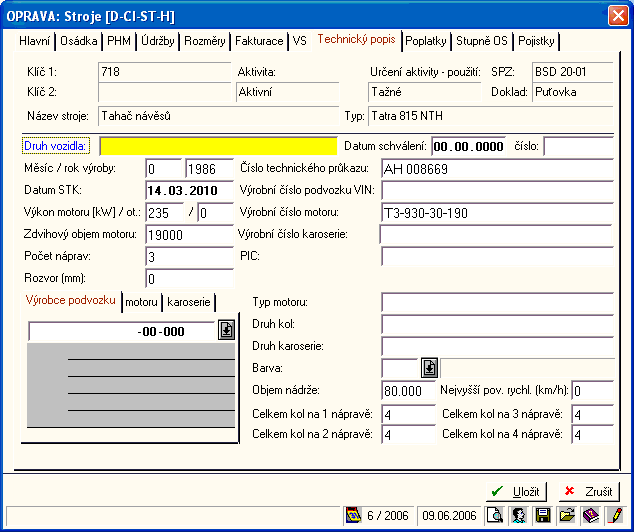This screenshot has width=634, height=532.
Task: Click the Zrušit cancel button
Action: (x=590, y=491)
